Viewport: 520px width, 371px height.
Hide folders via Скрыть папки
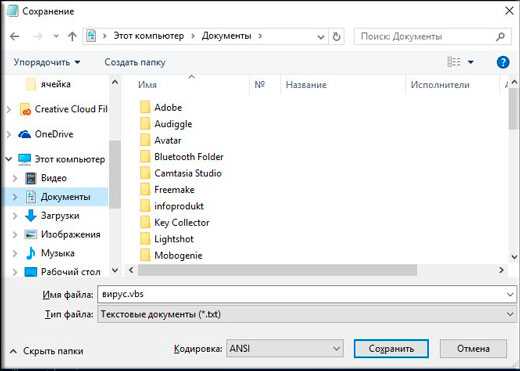47,351
